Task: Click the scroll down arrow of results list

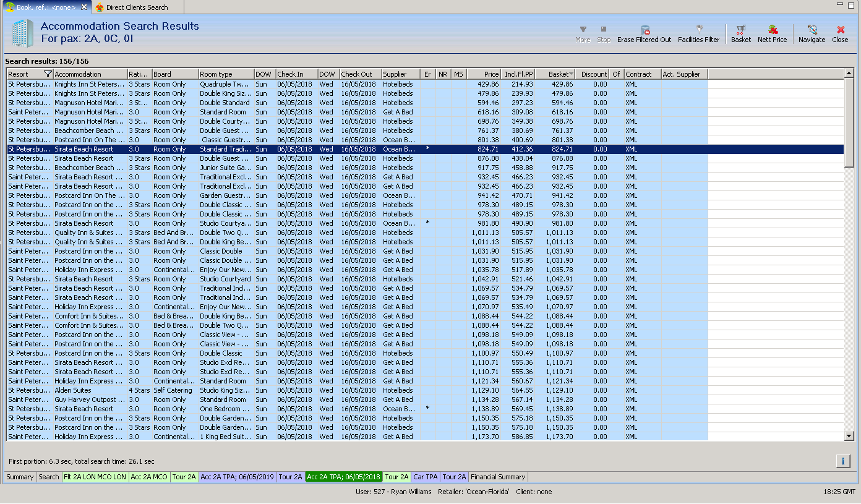Action: [849, 436]
